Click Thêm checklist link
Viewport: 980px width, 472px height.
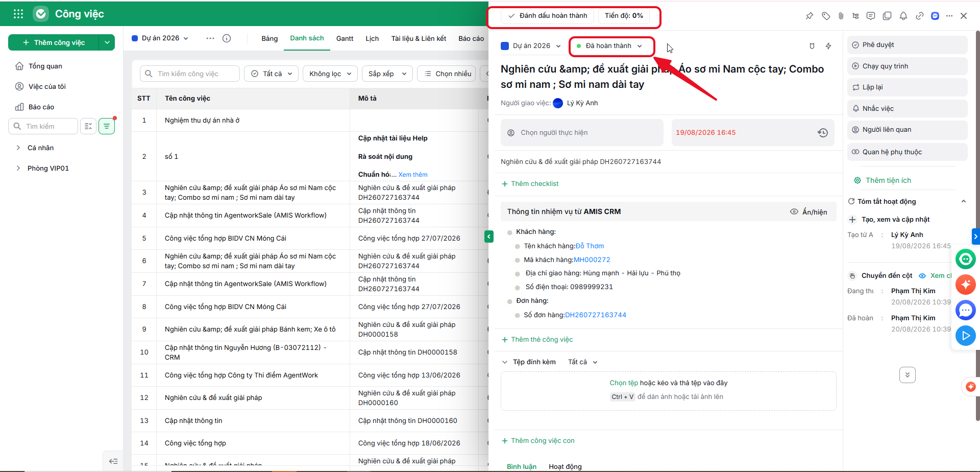click(x=530, y=184)
